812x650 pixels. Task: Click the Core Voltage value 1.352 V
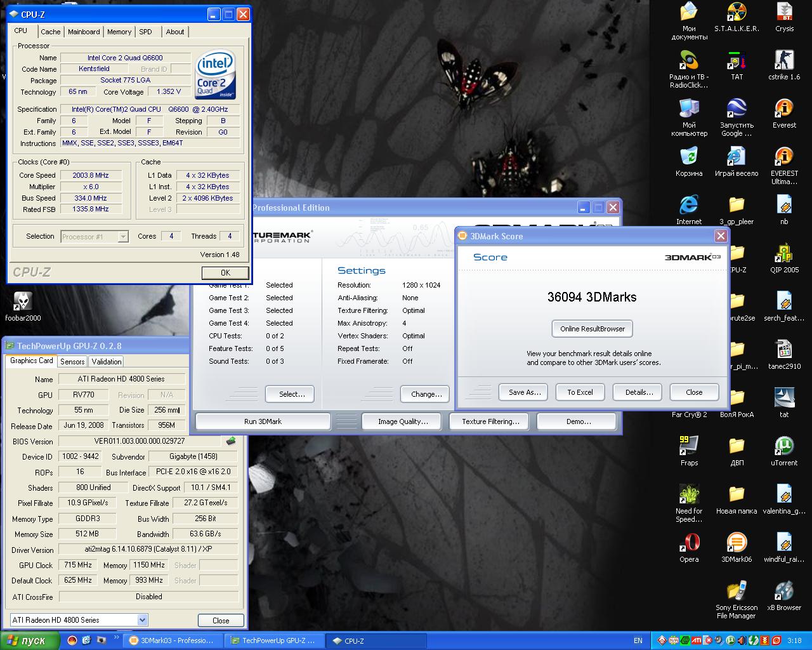pyautogui.click(x=169, y=91)
